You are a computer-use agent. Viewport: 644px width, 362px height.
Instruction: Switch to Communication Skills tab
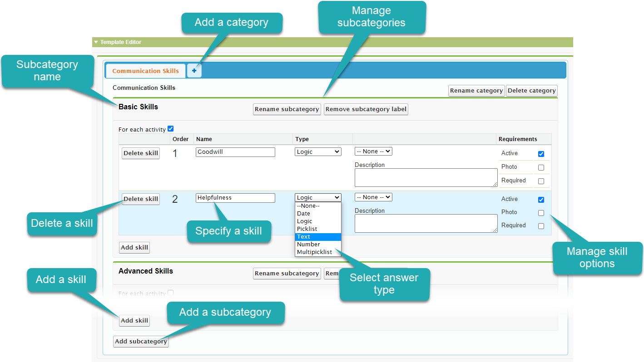point(145,71)
